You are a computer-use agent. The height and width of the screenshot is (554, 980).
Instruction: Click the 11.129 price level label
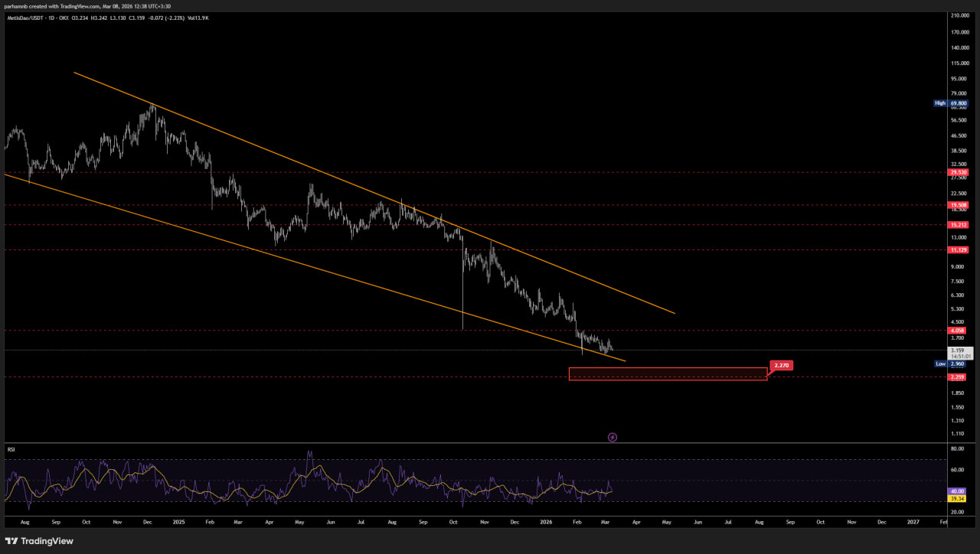point(959,249)
